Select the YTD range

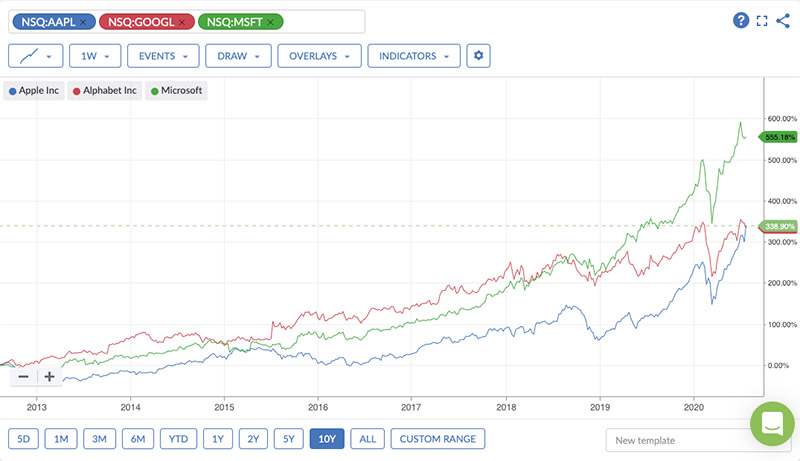point(179,439)
